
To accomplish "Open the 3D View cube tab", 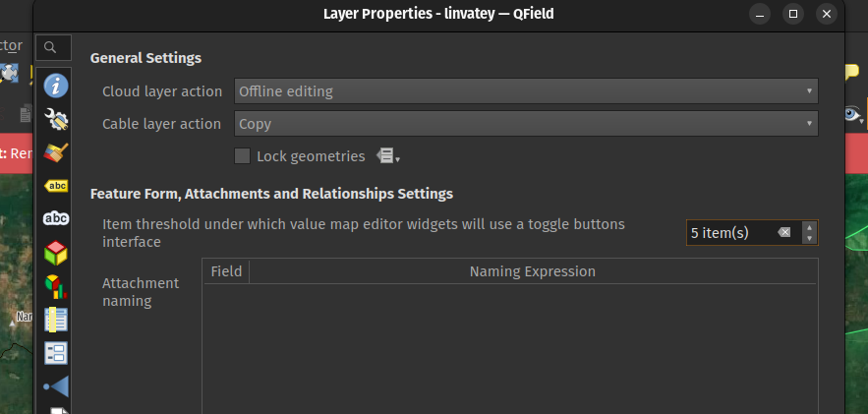I will 56,252.
